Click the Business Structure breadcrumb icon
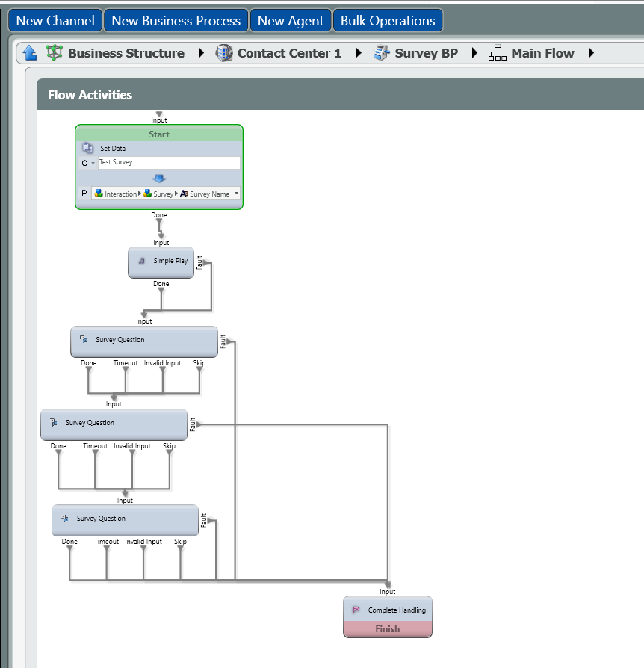The image size is (644, 668). [x=55, y=53]
